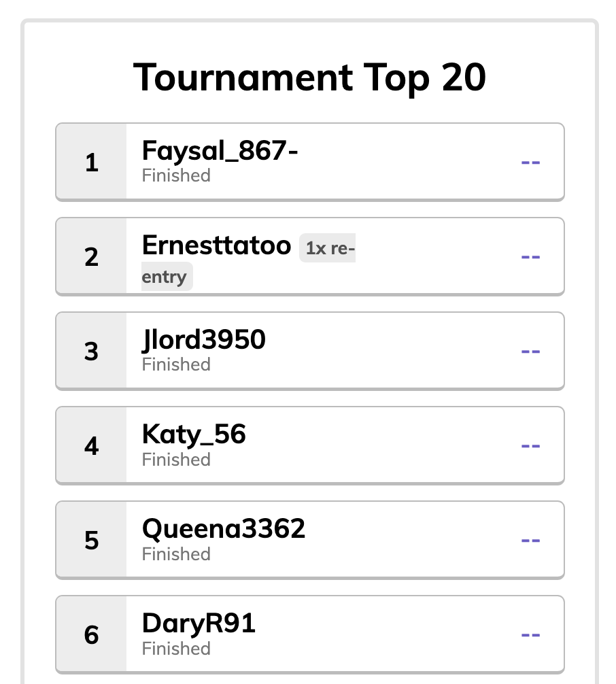Screen dimensions: 616x684
Task: Select DaryR91 player name
Action: 199,623
